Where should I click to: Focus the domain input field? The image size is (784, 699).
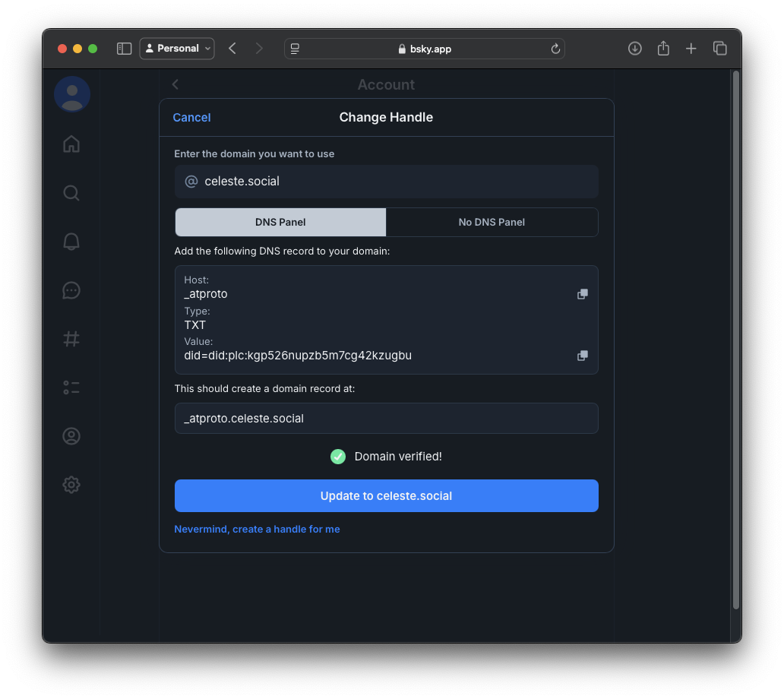[387, 182]
